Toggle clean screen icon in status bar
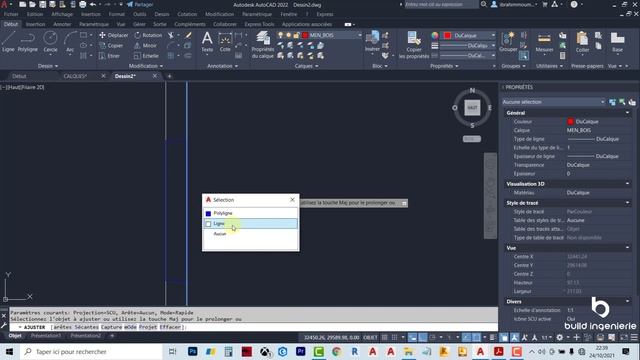 [x=624, y=337]
